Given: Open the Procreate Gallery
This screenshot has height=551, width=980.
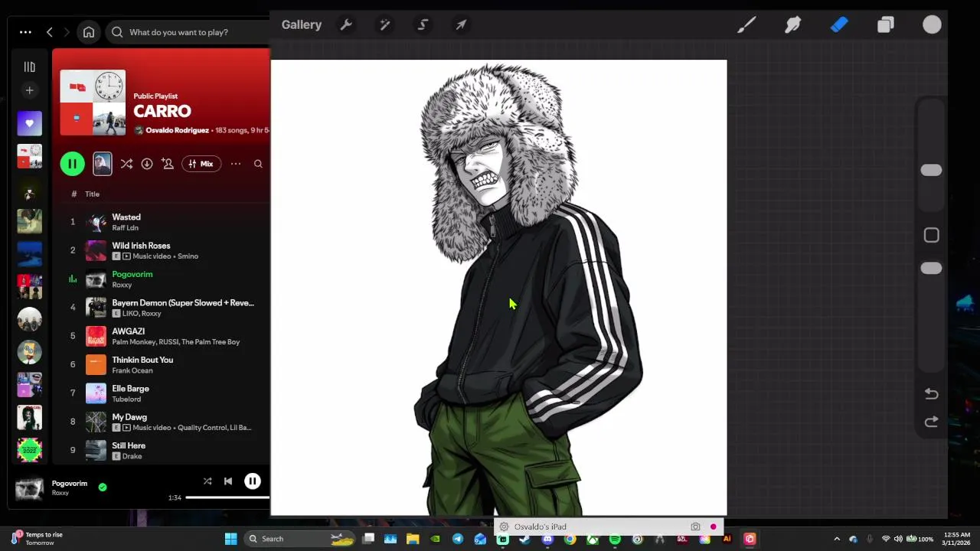Looking at the screenshot, I should pyautogui.click(x=301, y=24).
